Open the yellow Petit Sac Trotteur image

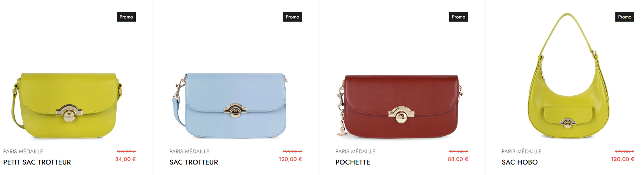click(x=66, y=106)
